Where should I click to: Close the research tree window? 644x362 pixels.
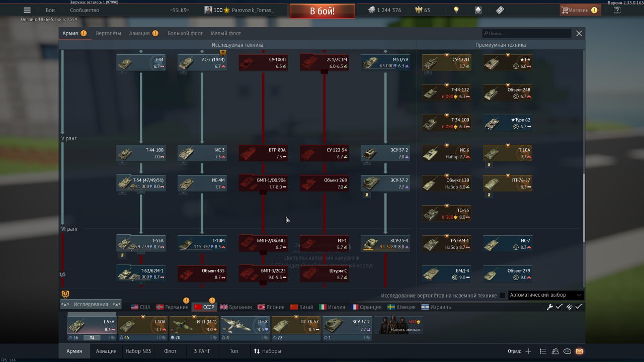click(x=579, y=33)
